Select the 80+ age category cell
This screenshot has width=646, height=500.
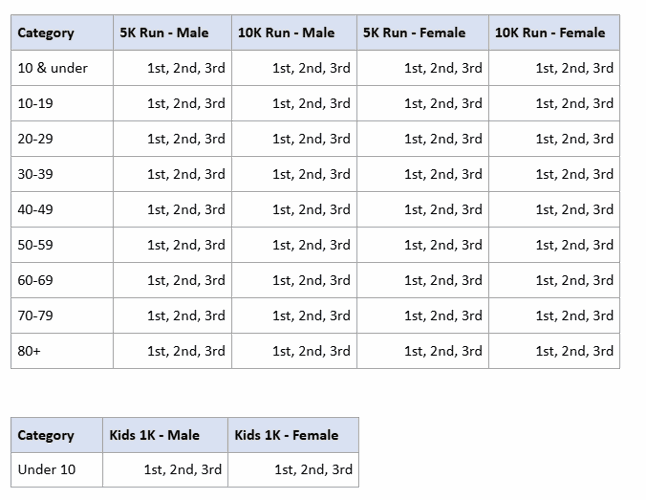pos(30,351)
